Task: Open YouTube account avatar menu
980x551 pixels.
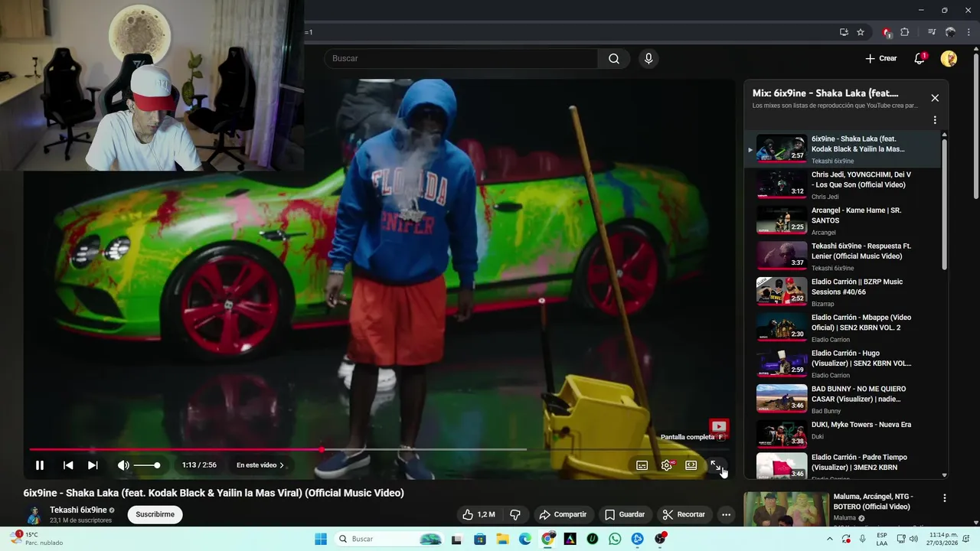Action: point(949,59)
